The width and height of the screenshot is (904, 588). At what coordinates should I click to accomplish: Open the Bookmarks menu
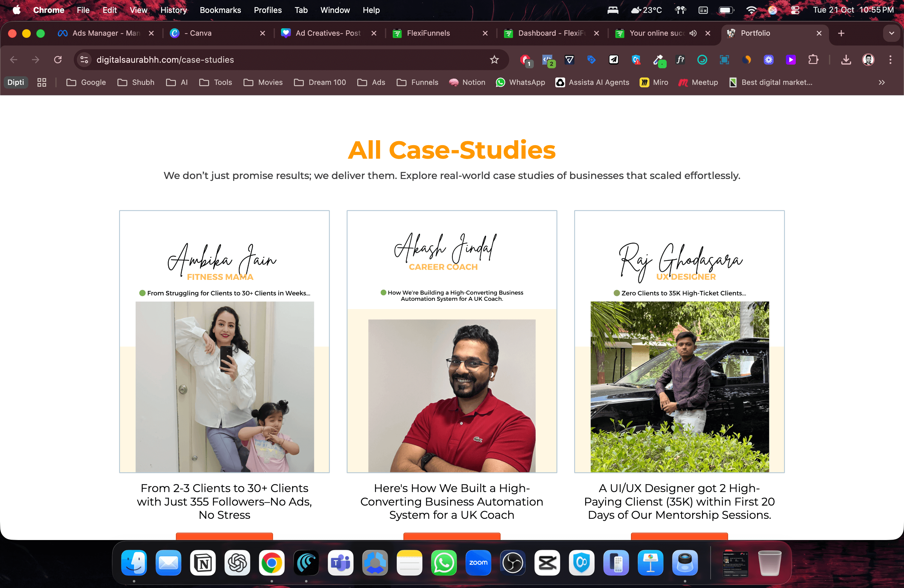pos(220,10)
